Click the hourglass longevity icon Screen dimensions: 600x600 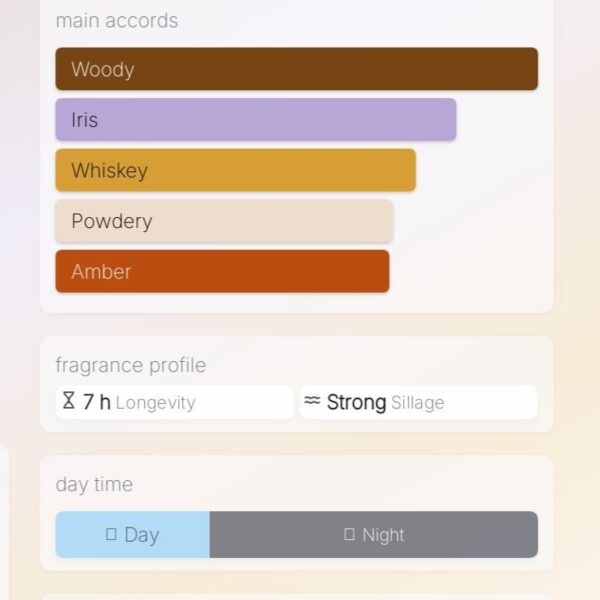coord(68,402)
